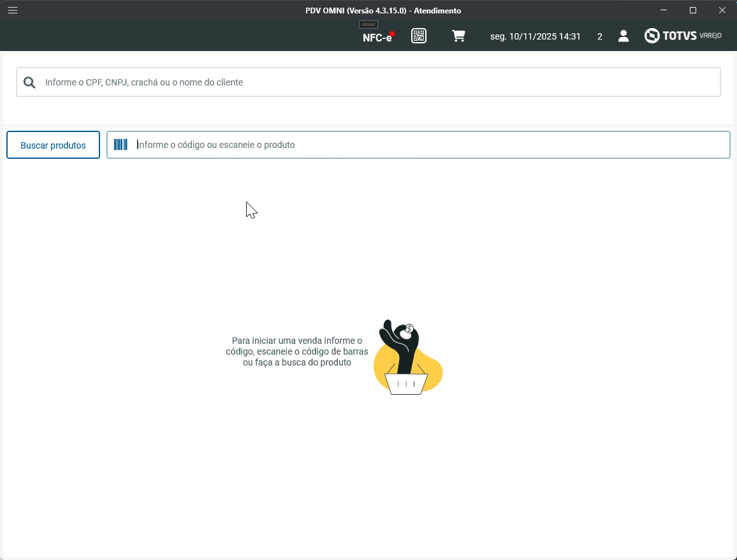Open the shopping cart
The width and height of the screenshot is (737, 560).
pos(458,36)
